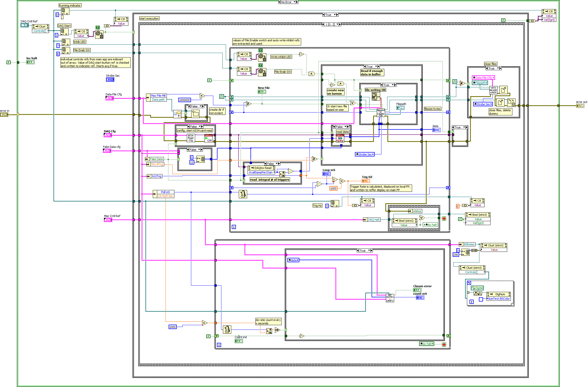The height and width of the screenshot is (387, 588).
Task: Click the DAQ Halt unbundle element
Action: 372,220
